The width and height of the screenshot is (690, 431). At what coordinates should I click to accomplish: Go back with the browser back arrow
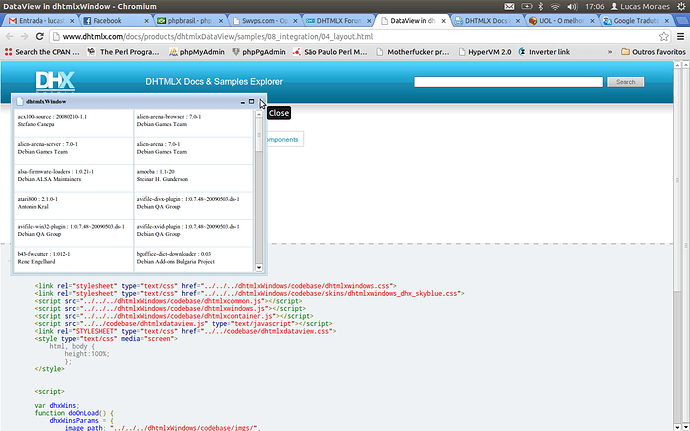coord(10,37)
